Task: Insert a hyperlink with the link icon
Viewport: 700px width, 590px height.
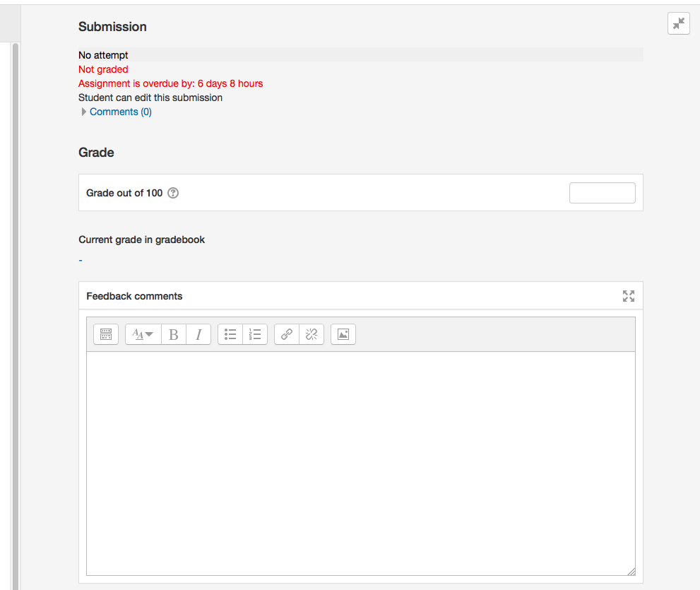Action: pyautogui.click(x=287, y=334)
